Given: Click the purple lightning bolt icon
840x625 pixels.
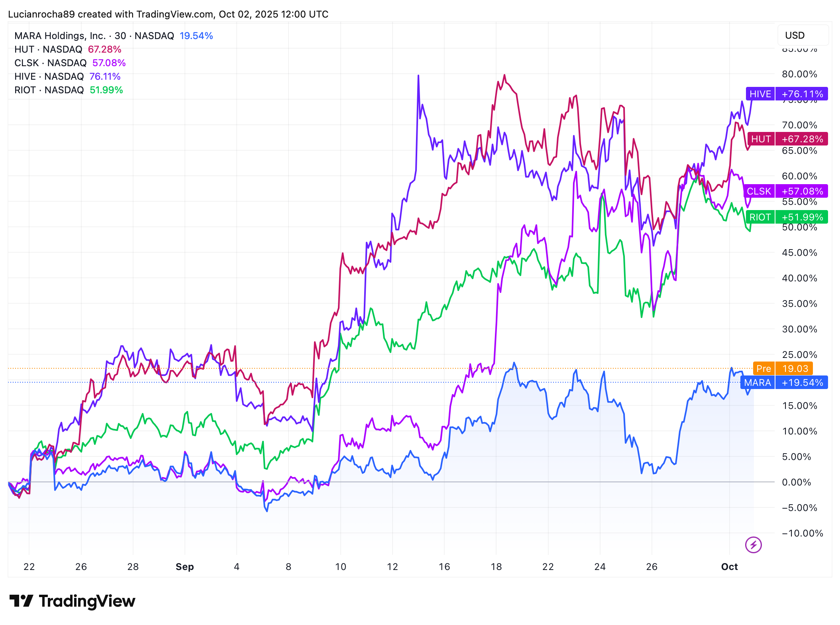Looking at the screenshot, I should click(x=753, y=544).
